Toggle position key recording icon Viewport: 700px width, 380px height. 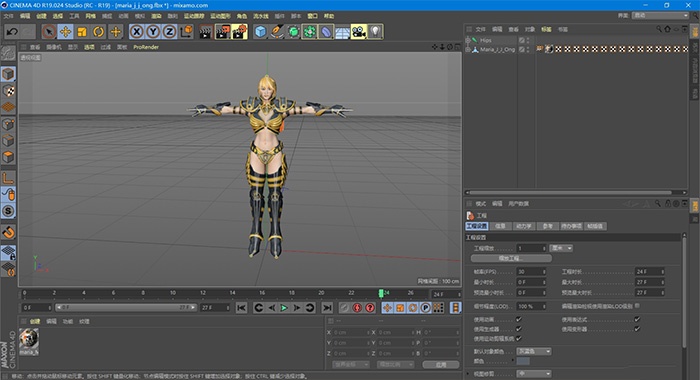click(x=388, y=308)
